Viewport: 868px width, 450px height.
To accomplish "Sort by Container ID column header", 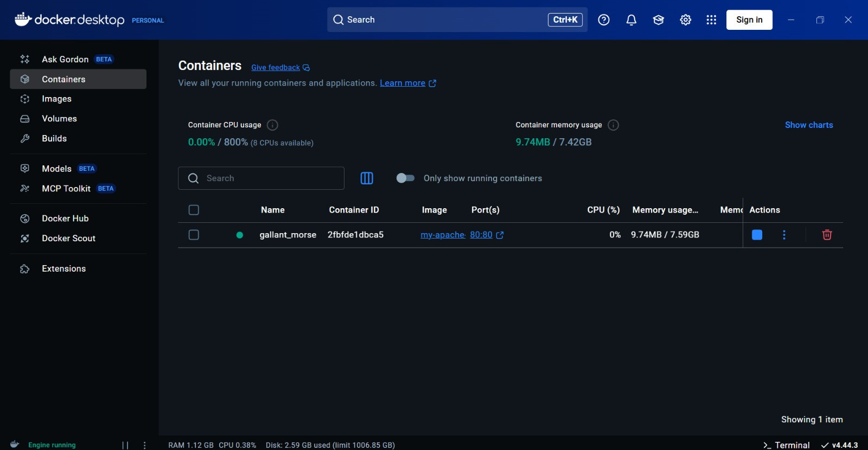I will pos(354,210).
